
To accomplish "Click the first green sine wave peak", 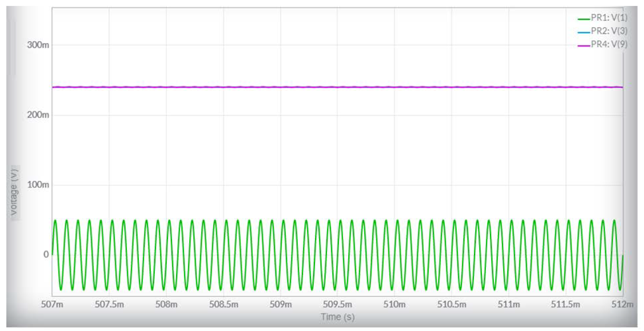I will [55, 221].
